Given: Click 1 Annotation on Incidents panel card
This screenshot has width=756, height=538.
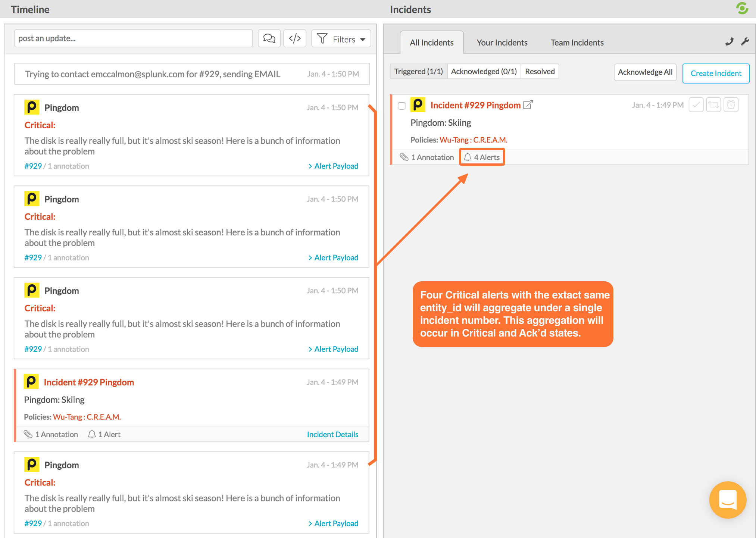Looking at the screenshot, I should [x=427, y=157].
